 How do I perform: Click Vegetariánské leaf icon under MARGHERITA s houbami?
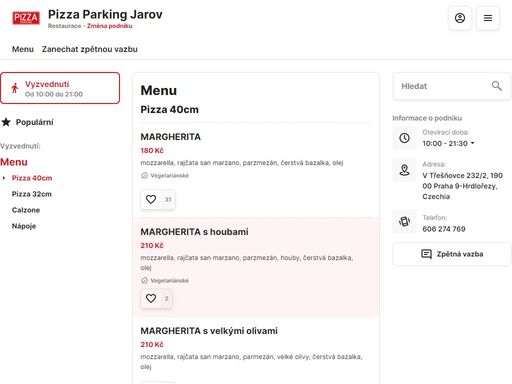(144, 281)
